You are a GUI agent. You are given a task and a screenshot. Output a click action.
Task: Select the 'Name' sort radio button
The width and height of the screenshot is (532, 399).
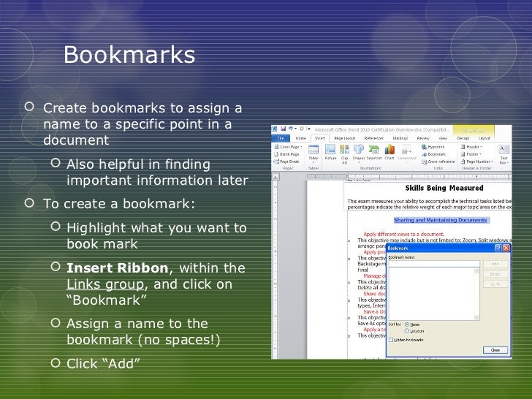[x=407, y=324]
